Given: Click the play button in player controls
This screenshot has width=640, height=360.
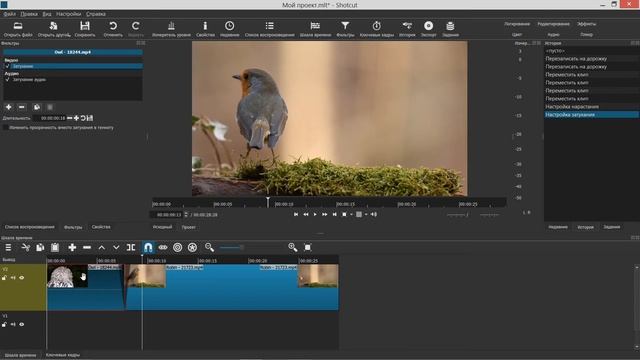Looking at the screenshot, I should 315,214.
